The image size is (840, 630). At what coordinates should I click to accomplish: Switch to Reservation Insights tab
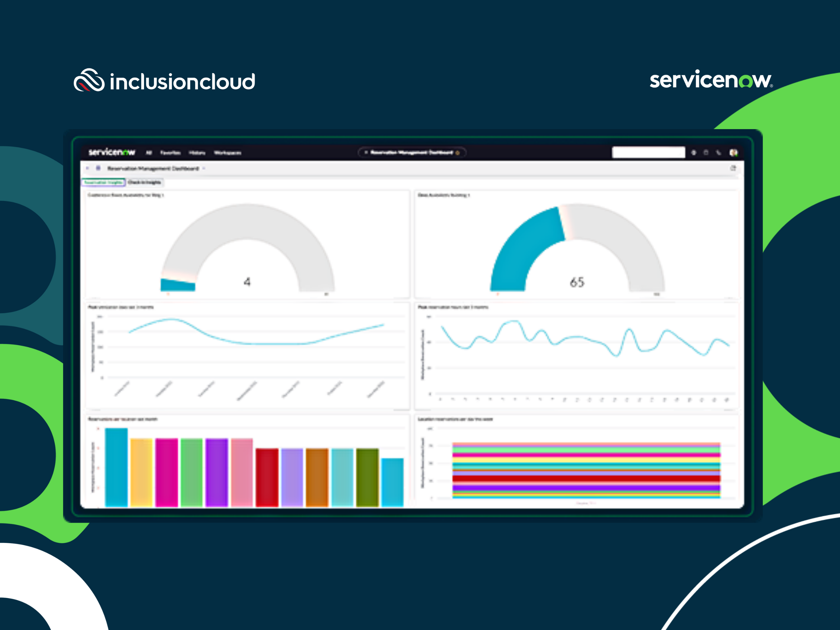click(108, 183)
